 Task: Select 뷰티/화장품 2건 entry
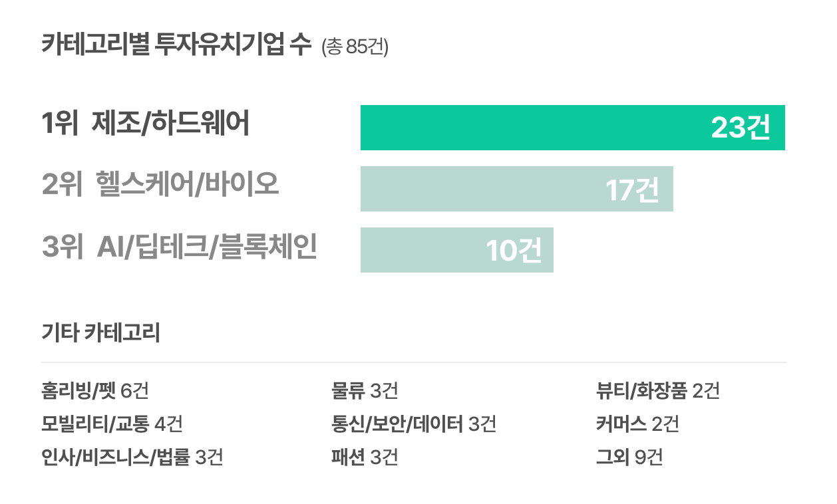[658, 390]
